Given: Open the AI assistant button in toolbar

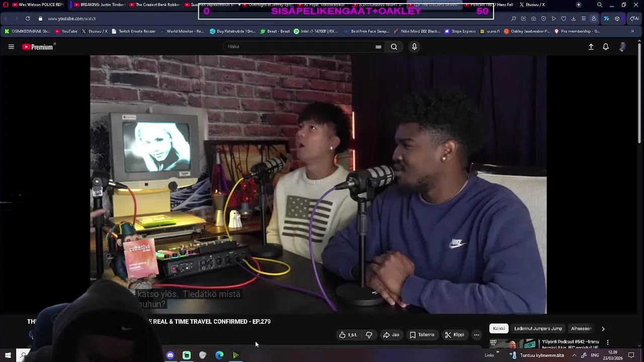Looking at the screenshot, I should point(634,19).
